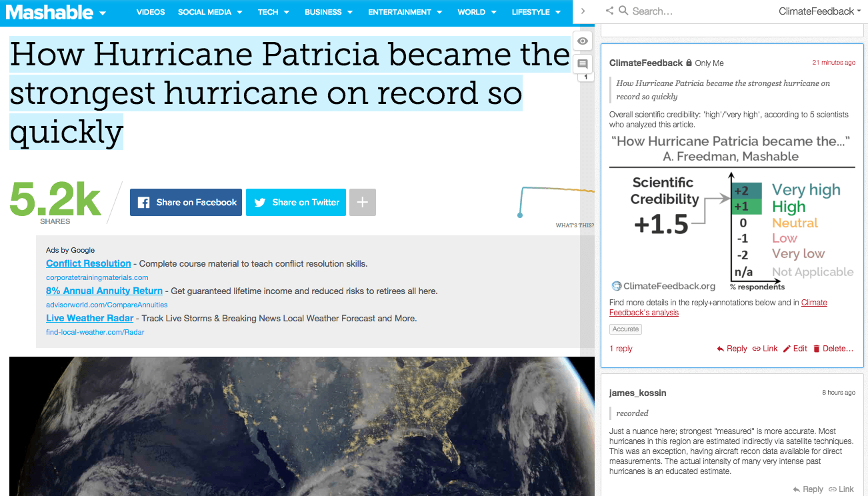Open the corporatetrainingmaterials.com link

coord(97,277)
